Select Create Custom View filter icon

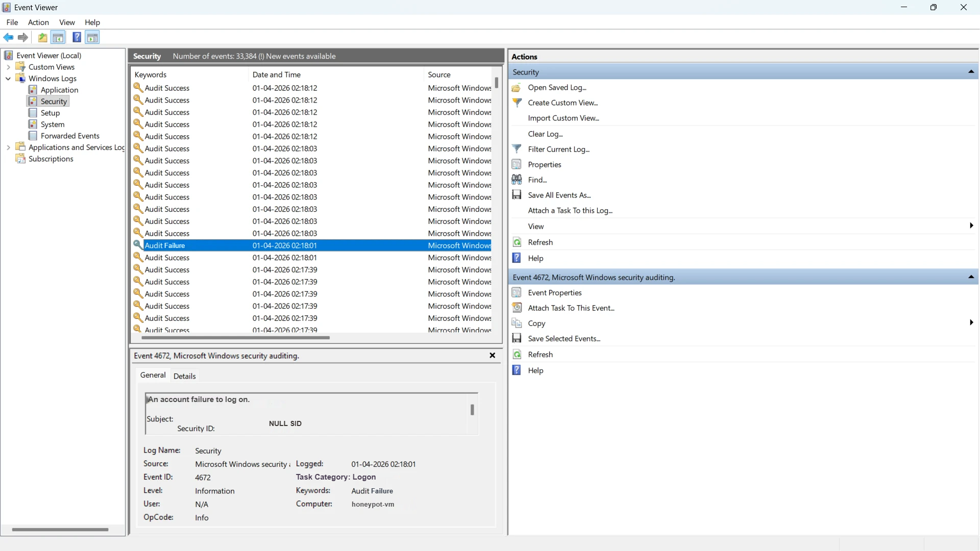517,103
